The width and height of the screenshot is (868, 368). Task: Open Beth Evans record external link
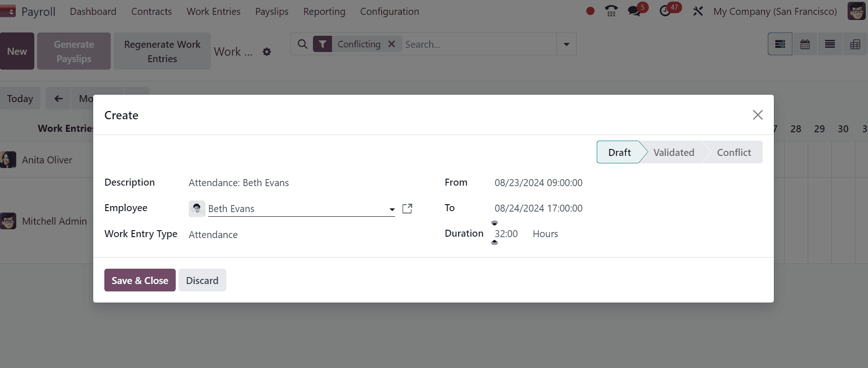407,209
